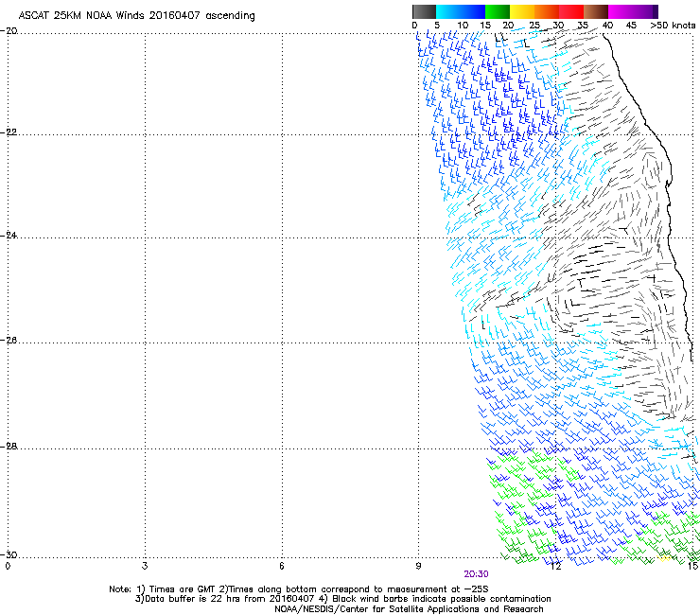The width and height of the screenshot is (700, 615).
Task: Click the gray 0-5 knots color bar segment
Action: pyautogui.click(x=424, y=11)
